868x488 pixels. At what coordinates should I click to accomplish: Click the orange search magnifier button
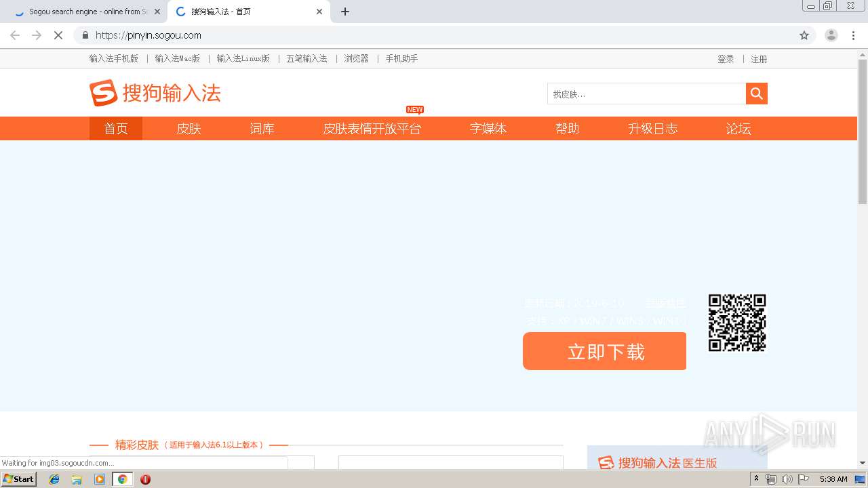tap(757, 94)
